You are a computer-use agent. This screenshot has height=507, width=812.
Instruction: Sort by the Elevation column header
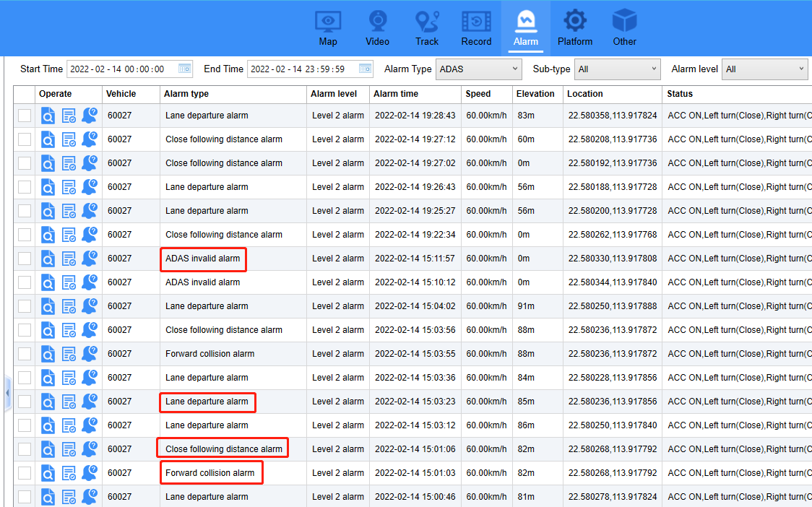point(537,94)
